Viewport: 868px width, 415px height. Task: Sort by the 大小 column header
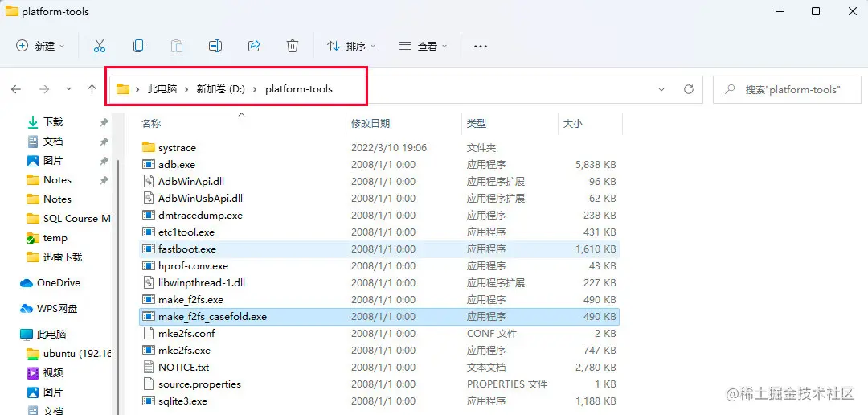(x=572, y=124)
